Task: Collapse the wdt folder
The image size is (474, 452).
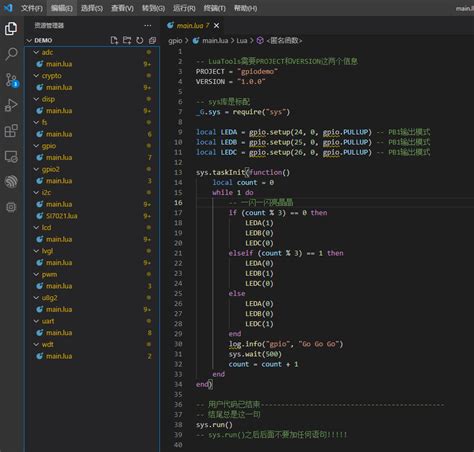Action: (36, 344)
